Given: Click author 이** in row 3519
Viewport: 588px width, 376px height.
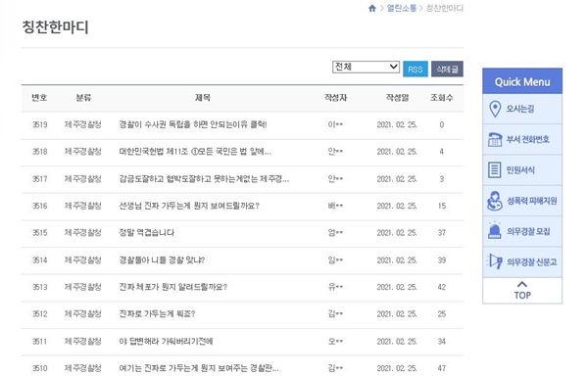Looking at the screenshot, I should click(x=335, y=124).
